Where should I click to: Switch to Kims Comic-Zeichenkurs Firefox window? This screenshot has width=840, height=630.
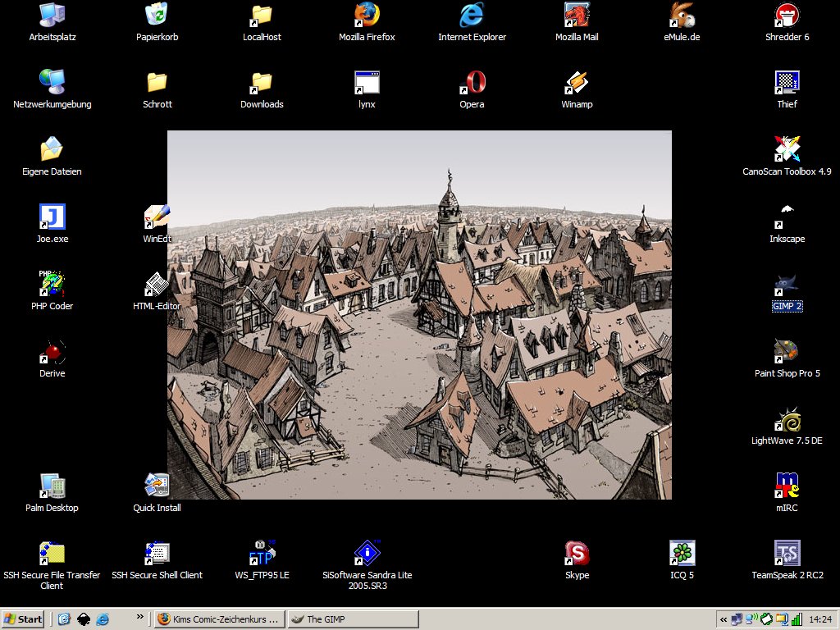(220, 619)
